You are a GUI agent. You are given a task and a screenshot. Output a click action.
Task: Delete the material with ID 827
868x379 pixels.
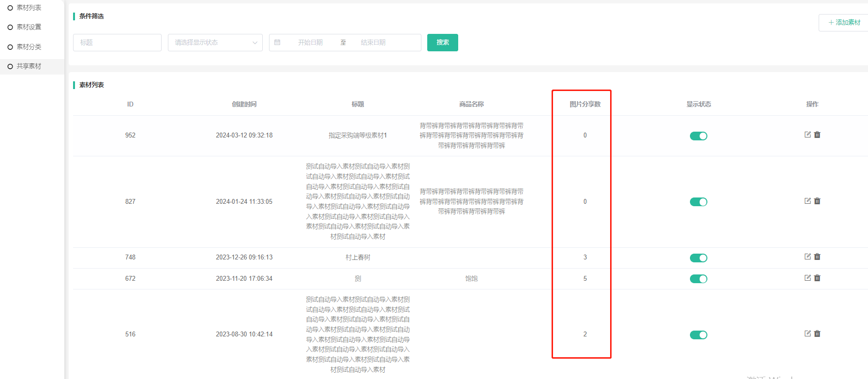[x=817, y=201]
